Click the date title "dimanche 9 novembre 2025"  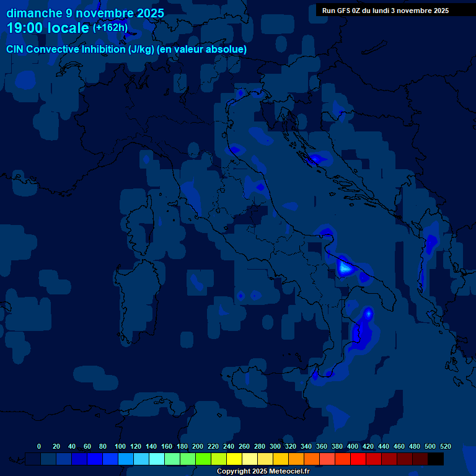[85, 13]
